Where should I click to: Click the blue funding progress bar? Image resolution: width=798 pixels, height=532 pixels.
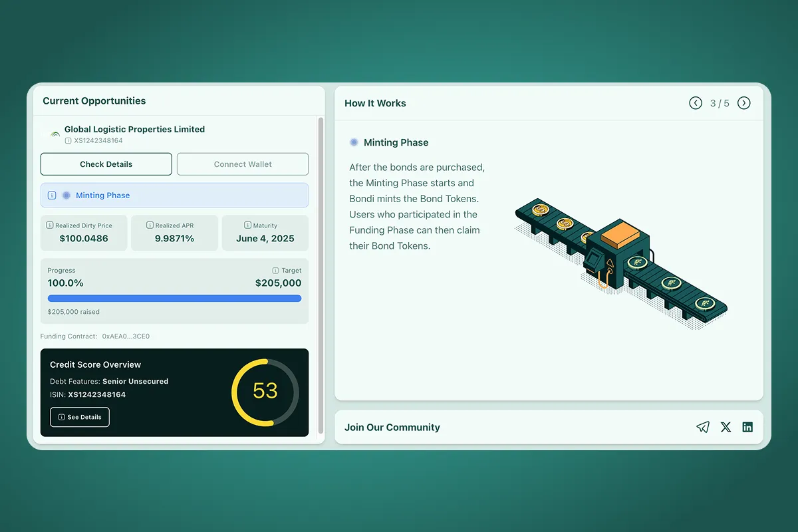tap(174, 299)
